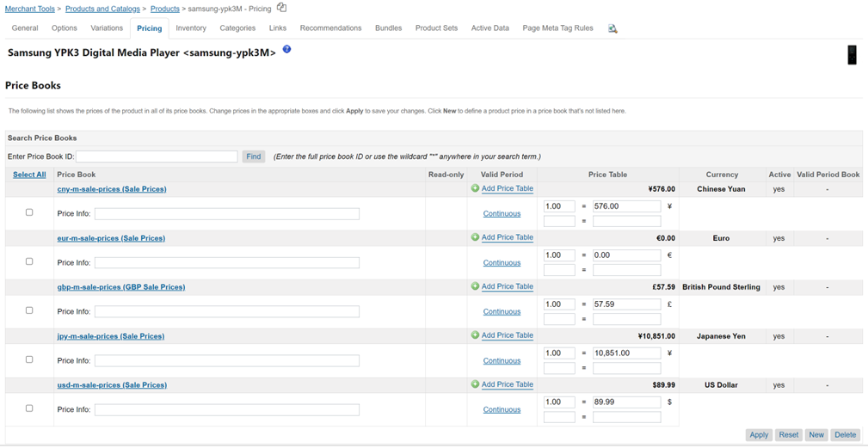Viewport: 868px width, 448px height.
Task: Focus the Enter Price Book ID field
Action: [x=157, y=156]
